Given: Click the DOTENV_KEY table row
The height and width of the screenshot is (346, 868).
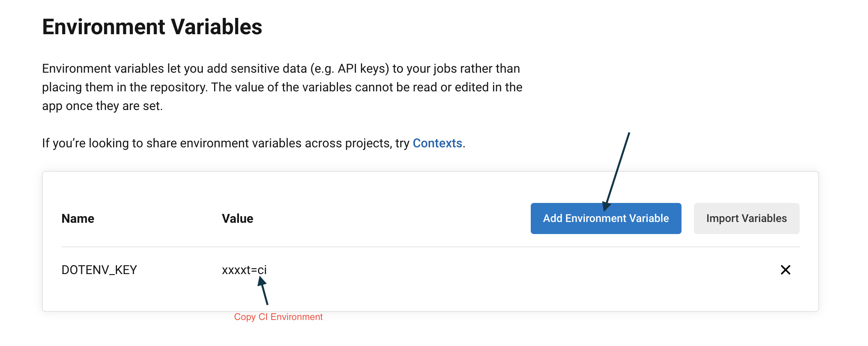Looking at the screenshot, I should coord(431,270).
